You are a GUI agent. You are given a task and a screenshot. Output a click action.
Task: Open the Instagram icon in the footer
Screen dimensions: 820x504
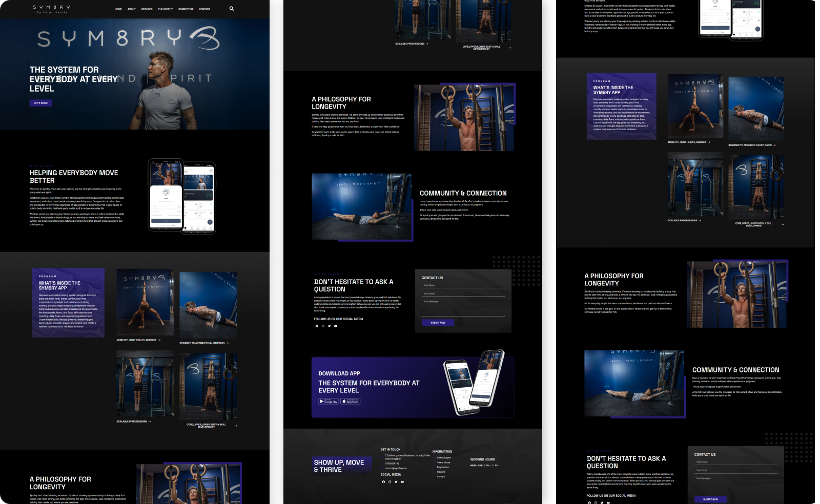click(x=390, y=482)
